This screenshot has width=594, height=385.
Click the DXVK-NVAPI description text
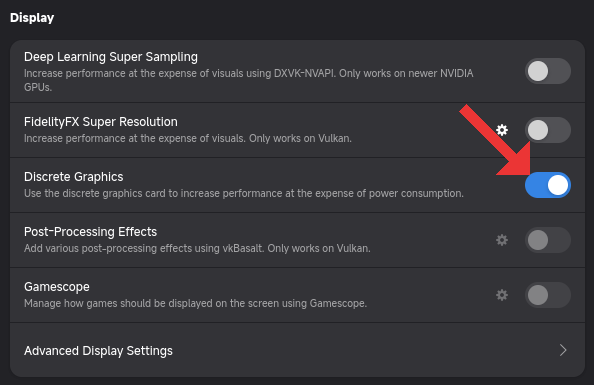pyautogui.click(x=249, y=80)
